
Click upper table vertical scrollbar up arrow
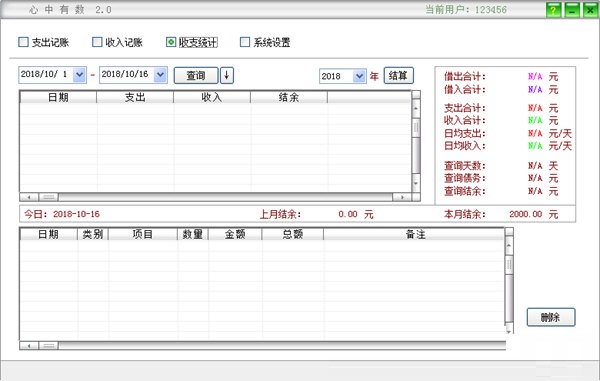click(416, 109)
